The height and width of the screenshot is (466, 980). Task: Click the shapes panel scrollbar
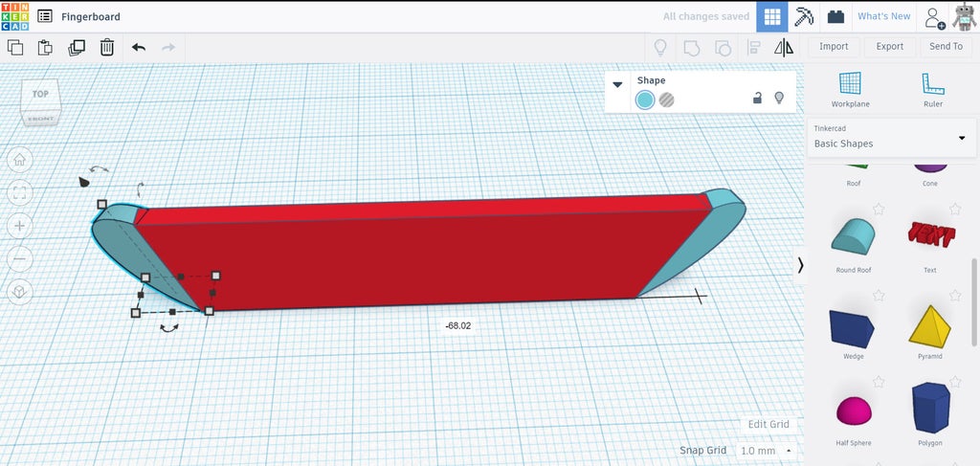974,301
